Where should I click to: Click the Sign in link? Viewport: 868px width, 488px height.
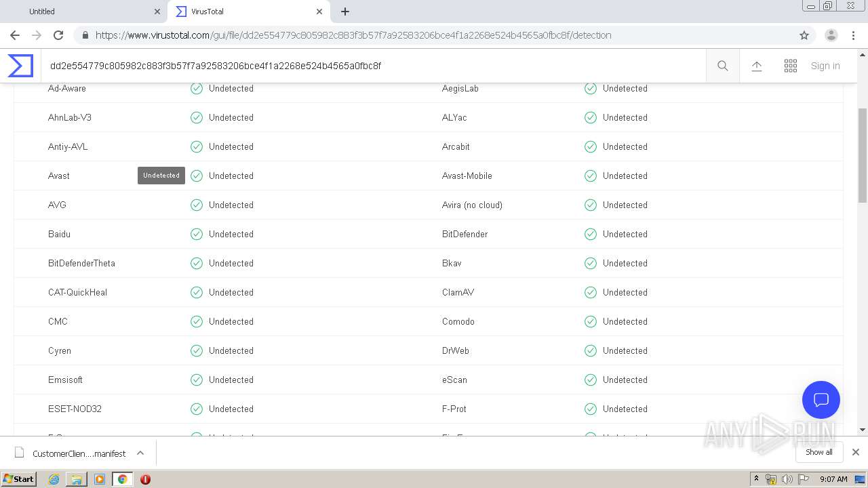[x=825, y=66]
